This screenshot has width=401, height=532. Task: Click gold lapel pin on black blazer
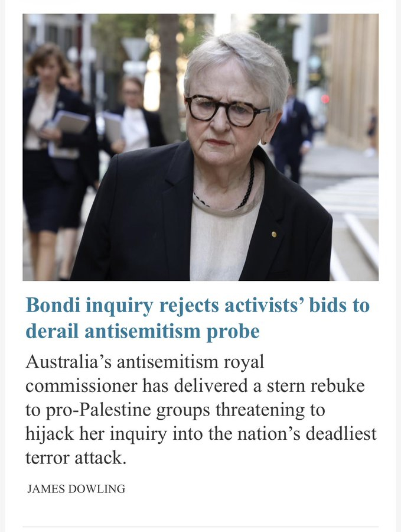(274, 234)
